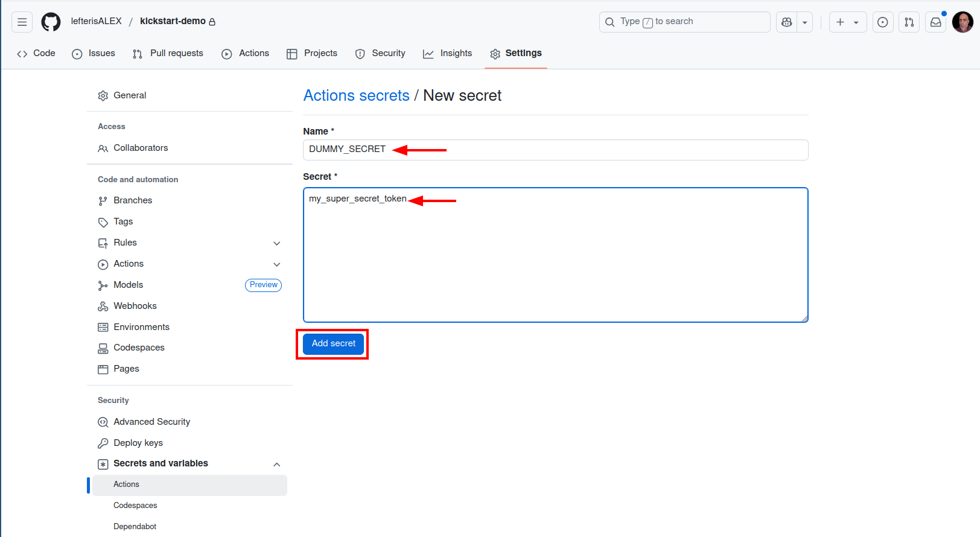View your issues icon in header

(x=883, y=22)
